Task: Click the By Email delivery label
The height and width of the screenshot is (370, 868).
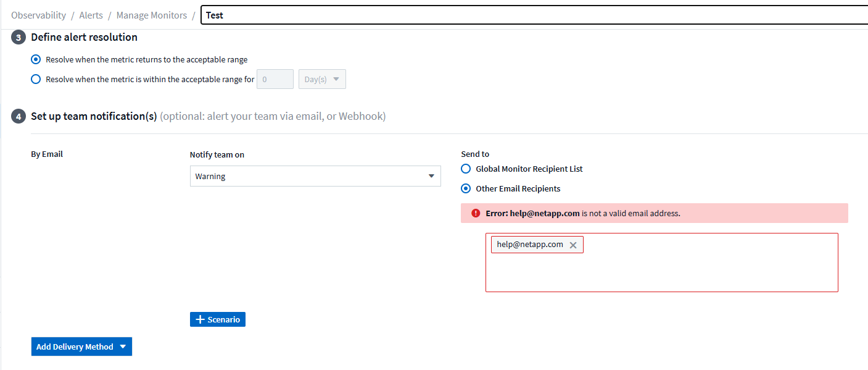Action: tap(47, 154)
